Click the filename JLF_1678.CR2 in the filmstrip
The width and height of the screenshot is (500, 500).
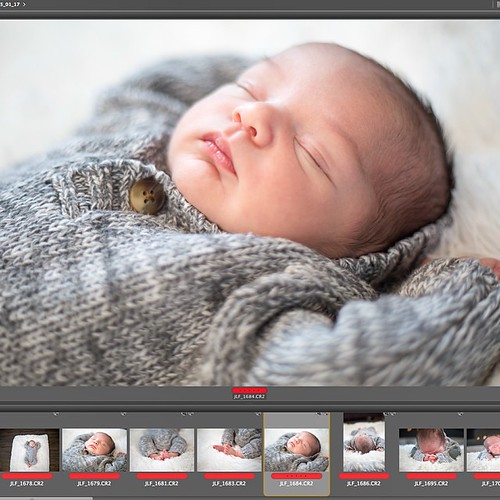[x=27, y=483]
